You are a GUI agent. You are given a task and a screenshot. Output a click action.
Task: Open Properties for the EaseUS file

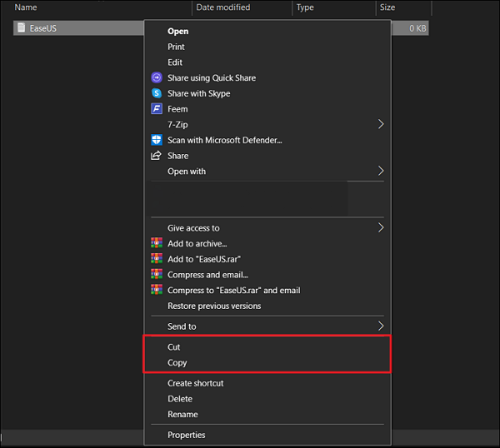click(x=186, y=435)
